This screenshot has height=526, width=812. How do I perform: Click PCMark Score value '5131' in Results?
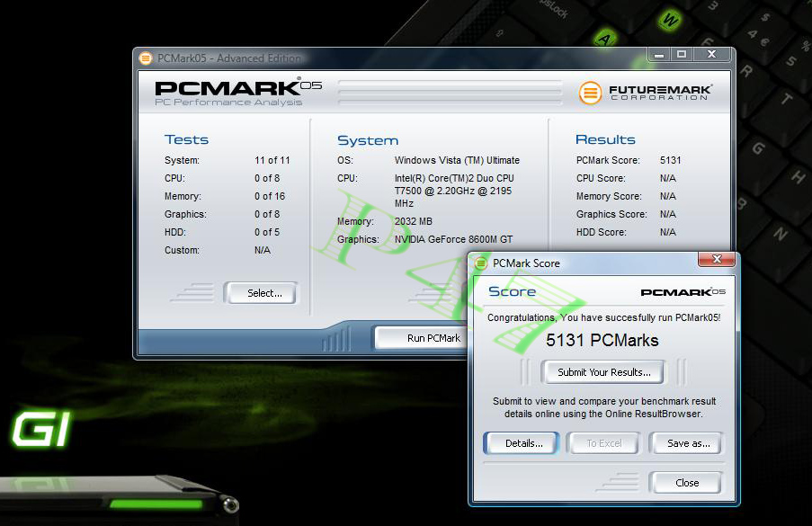point(670,160)
